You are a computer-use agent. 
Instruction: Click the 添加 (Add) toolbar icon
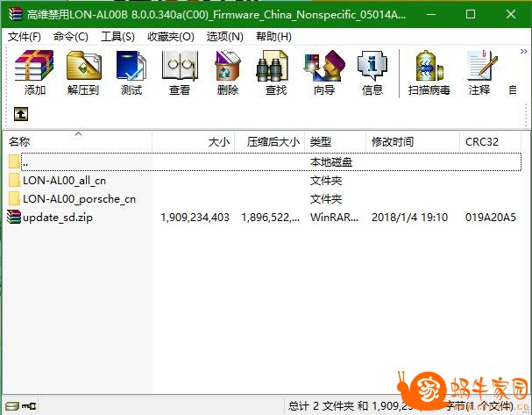coord(34,66)
